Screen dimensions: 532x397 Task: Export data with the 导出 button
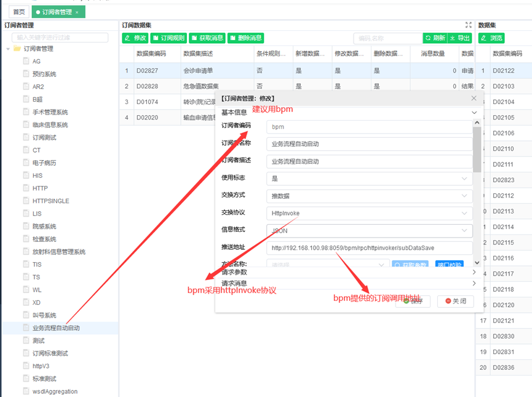coord(460,38)
